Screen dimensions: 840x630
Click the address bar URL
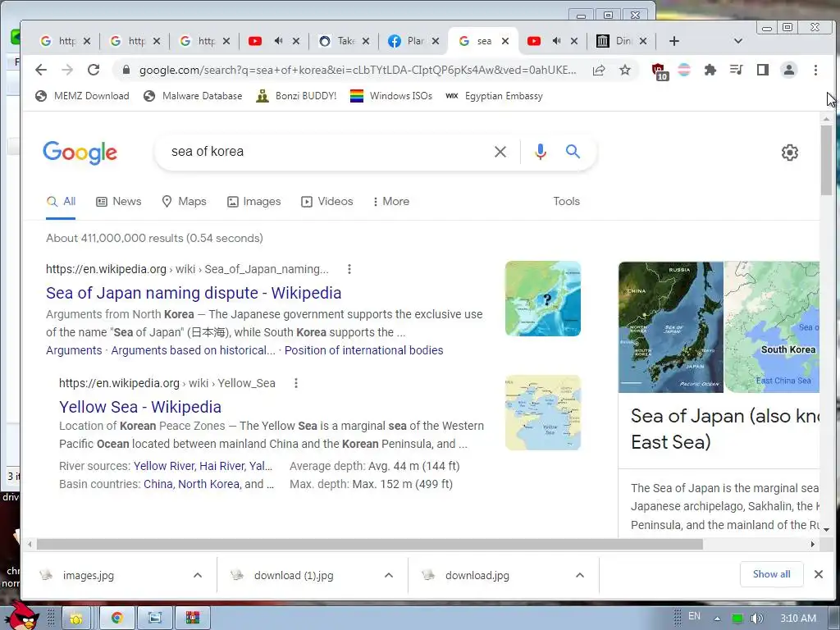click(358, 71)
